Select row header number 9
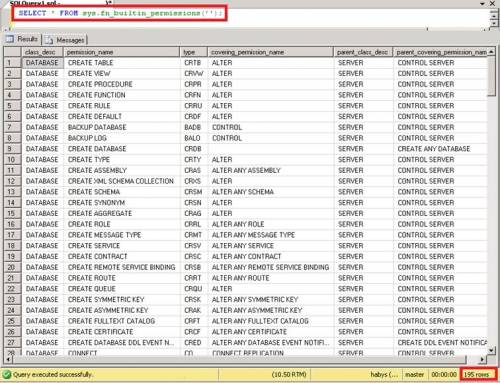The height and width of the screenshot is (383, 500). (x=13, y=149)
